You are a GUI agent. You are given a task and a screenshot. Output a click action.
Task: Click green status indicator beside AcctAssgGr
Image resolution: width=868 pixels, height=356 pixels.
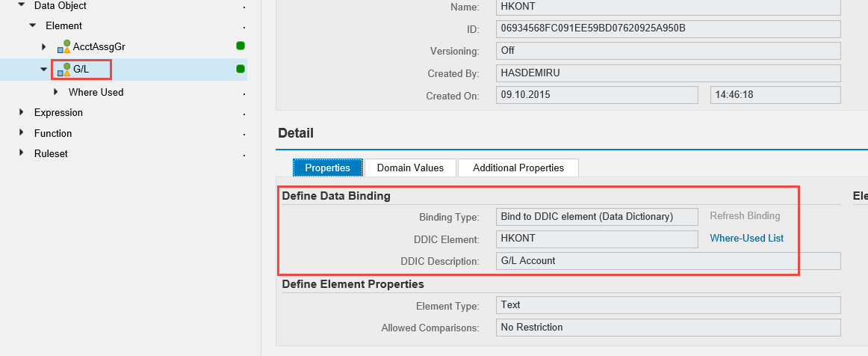point(241,46)
